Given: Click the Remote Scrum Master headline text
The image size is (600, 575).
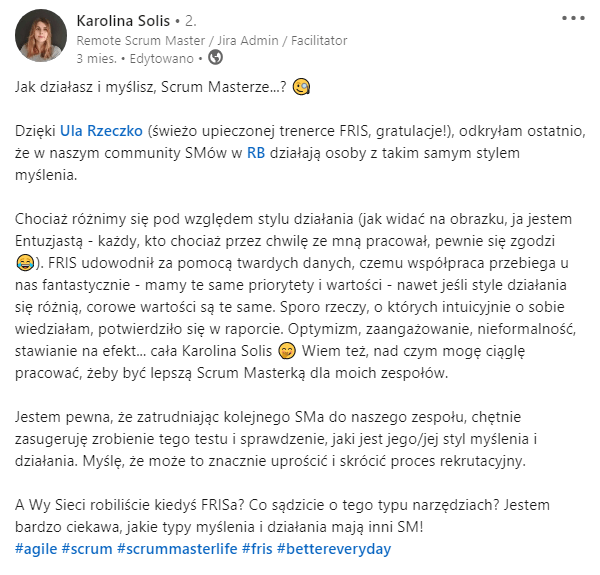Looking at the screenshot, I should click(212, 41).
